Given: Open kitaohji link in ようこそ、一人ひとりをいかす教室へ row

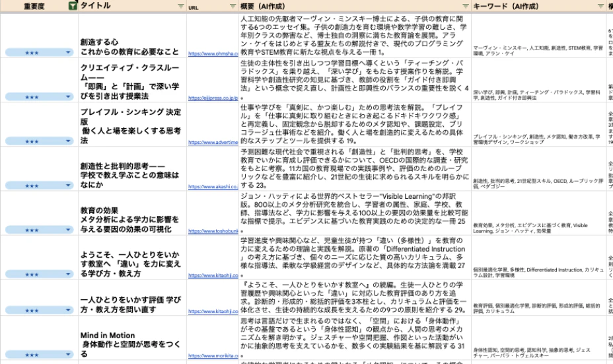Looking at the screenshot, I should (213, 275).
